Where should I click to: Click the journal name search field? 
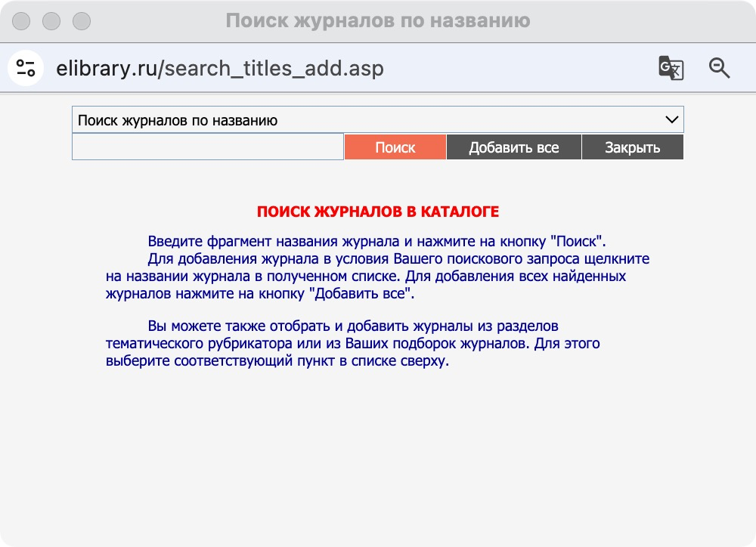point(207,147)
